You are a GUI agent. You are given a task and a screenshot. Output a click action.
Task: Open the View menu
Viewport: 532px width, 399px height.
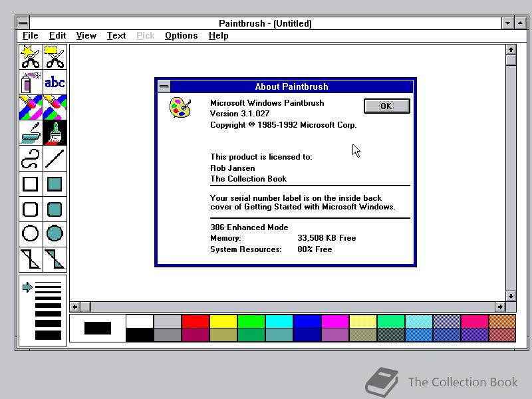[86, 36]
